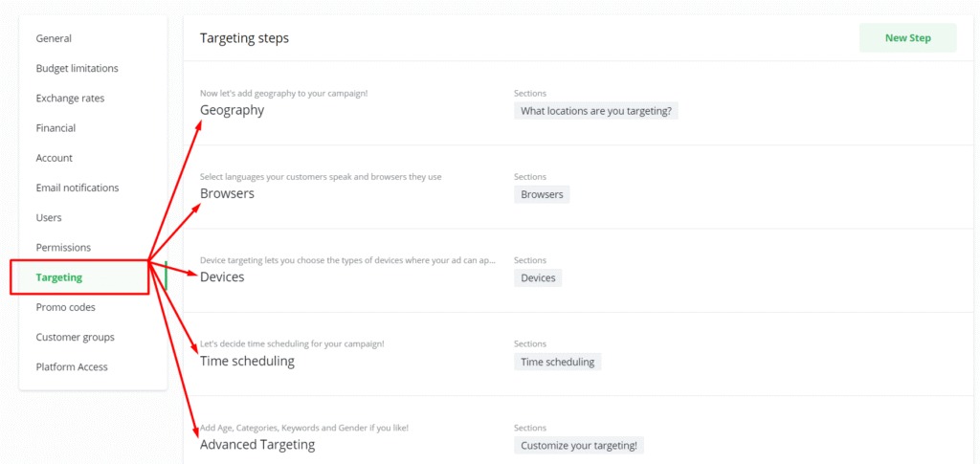
Task: Click 'What locations are you targeting?' section tag
Action: [x=595, y=111]
